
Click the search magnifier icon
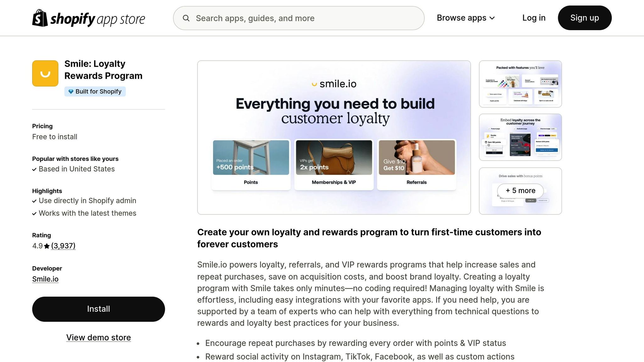tap(186, 18)
